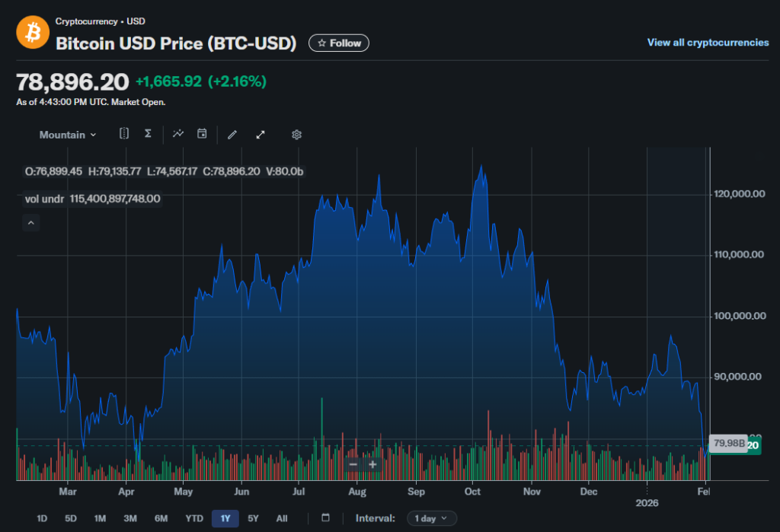
Task: Open the Mountain chart type dropdown
Action: point(67,134)
